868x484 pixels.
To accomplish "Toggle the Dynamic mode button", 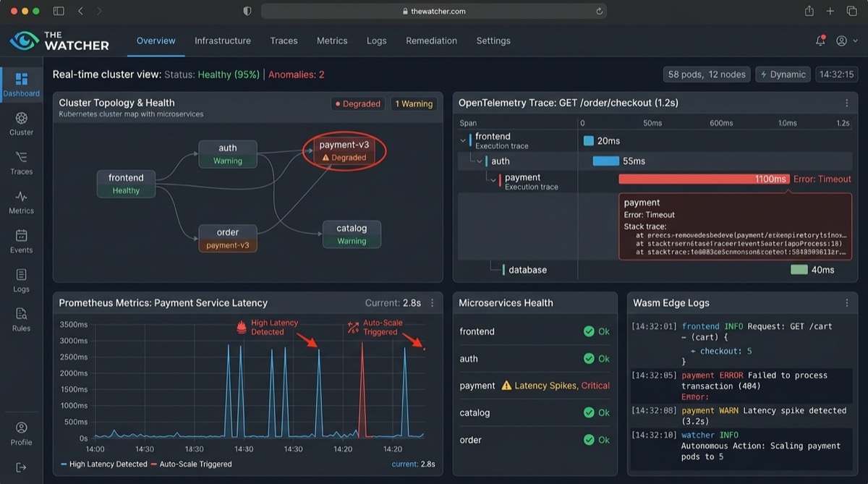I will (783, 75).
